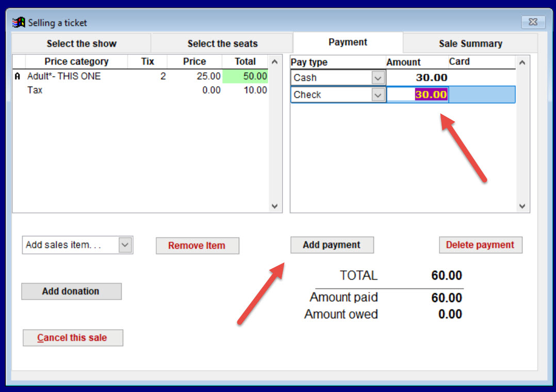Image resolution: width=556 pixels, height=392 pixels.
Task: Switch to Select the seats tab
Action: 222,43
